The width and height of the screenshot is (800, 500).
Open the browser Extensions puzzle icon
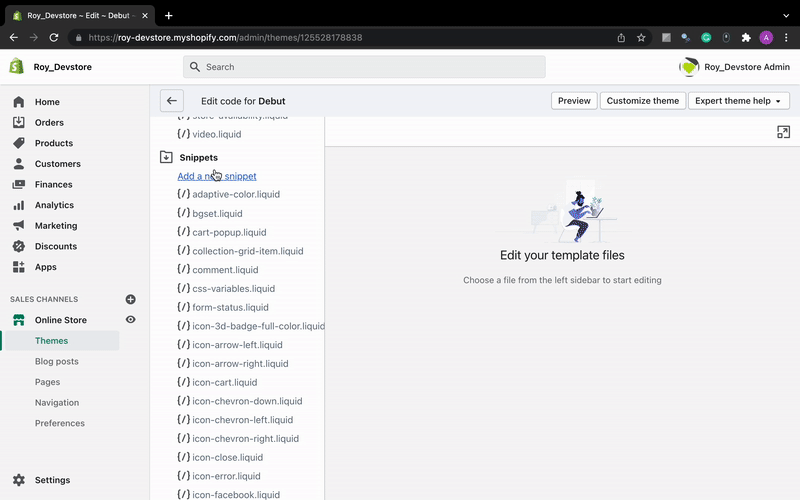(x=746, y=38)
